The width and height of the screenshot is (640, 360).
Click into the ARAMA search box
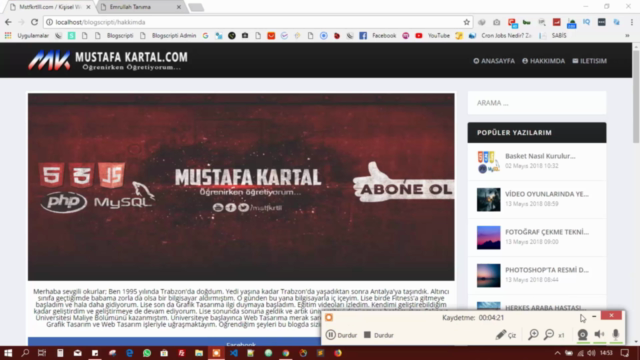point(537,103)
